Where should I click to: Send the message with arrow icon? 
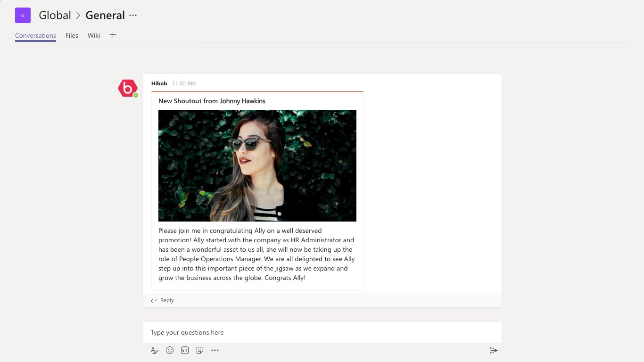[494, 350]
